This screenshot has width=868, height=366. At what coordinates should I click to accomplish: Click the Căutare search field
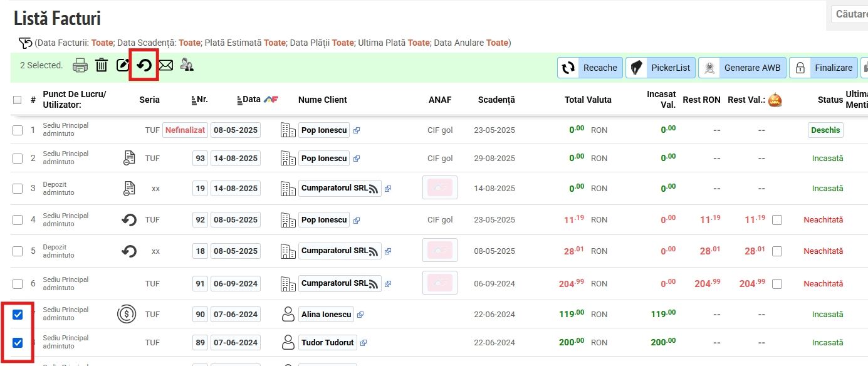pos(850,14)
